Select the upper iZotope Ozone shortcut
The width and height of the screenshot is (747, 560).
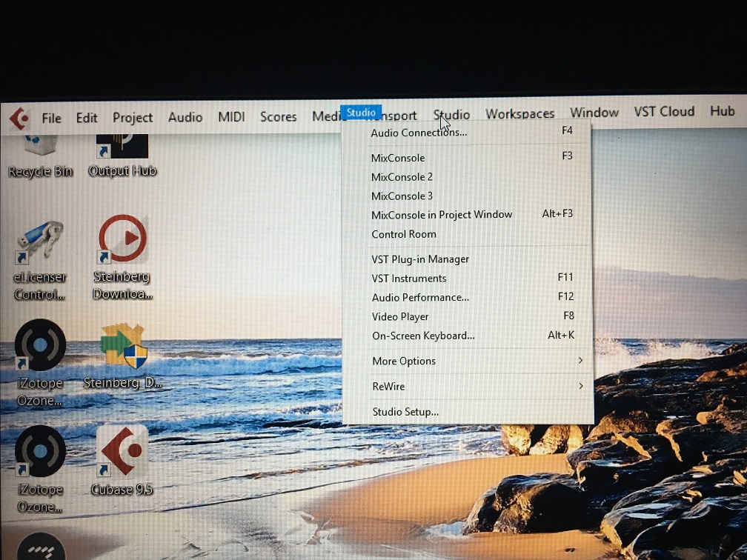pos(40,363)
